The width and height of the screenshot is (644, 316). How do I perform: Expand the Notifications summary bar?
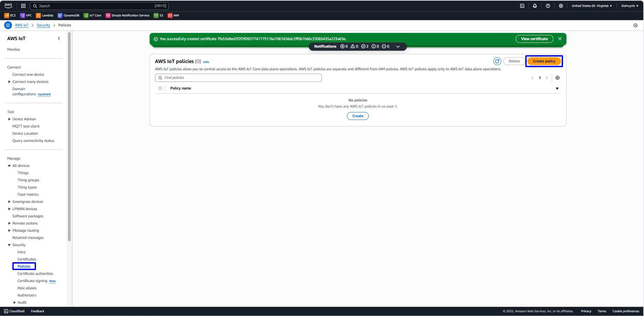coord(398,47)
